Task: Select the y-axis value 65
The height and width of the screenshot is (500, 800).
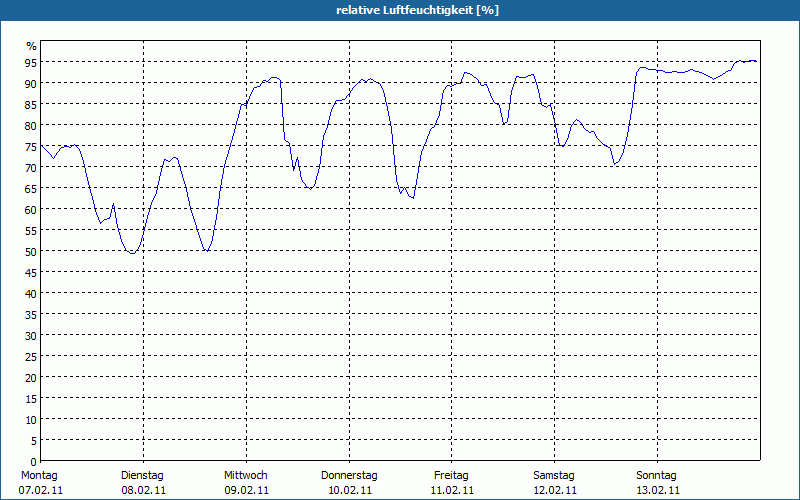Action: tap(31, 188)
